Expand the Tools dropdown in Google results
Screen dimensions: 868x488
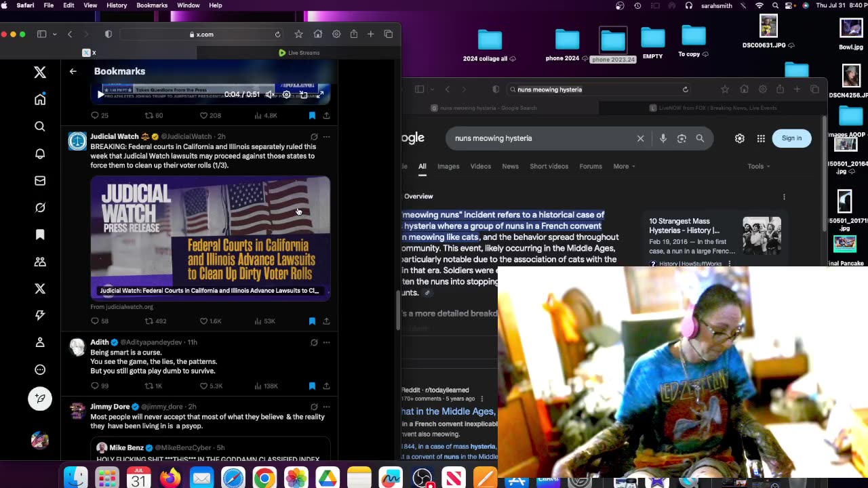(758, 166)
